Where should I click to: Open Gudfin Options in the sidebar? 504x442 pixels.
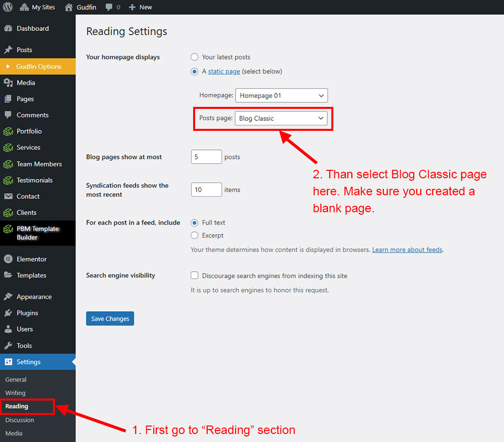[x=38, y=66]
